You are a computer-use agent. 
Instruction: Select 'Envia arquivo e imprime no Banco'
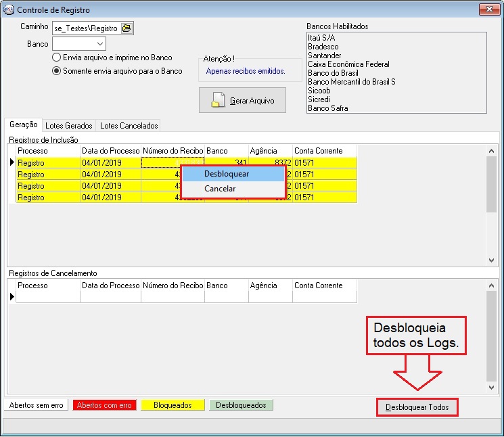[x=58, y=58]
